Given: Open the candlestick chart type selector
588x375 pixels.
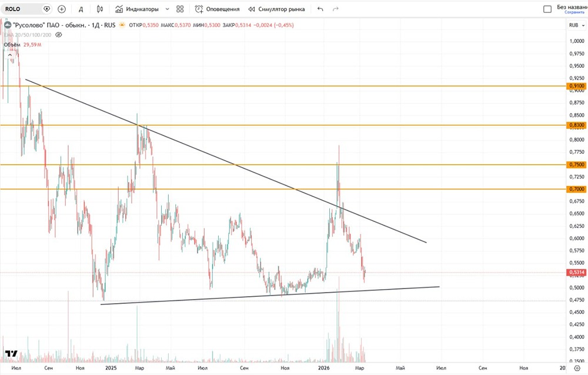Looking at the screenshot, I should click(x=100, y=9).
